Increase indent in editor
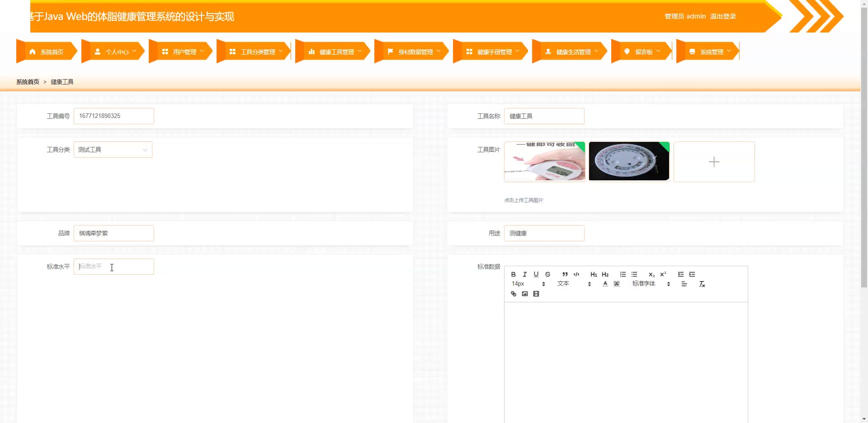This screenshot has width=868, height=423. point(692,274)
